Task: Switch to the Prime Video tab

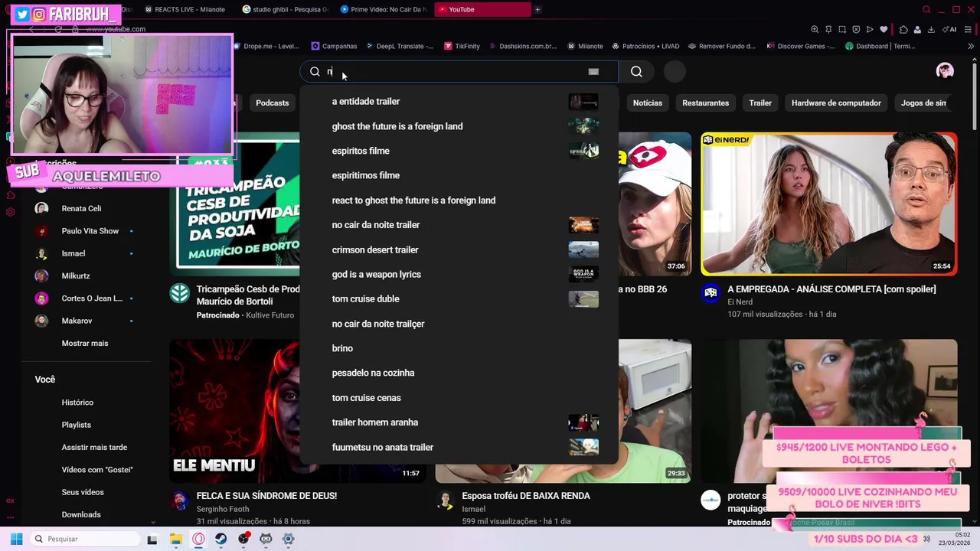Action: click(x=383, y=9)
